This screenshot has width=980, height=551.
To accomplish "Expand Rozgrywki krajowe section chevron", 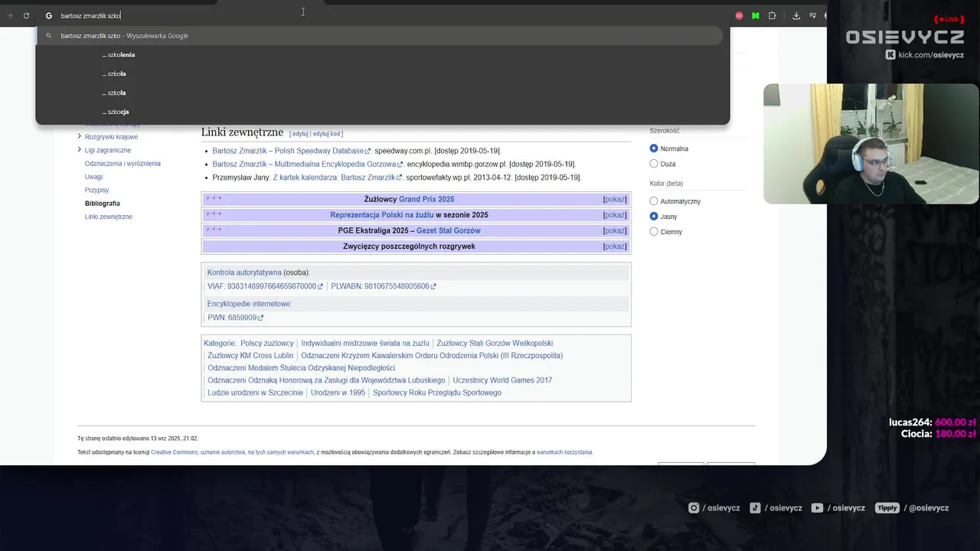I will pyautogui.click(x=79, y=136).
